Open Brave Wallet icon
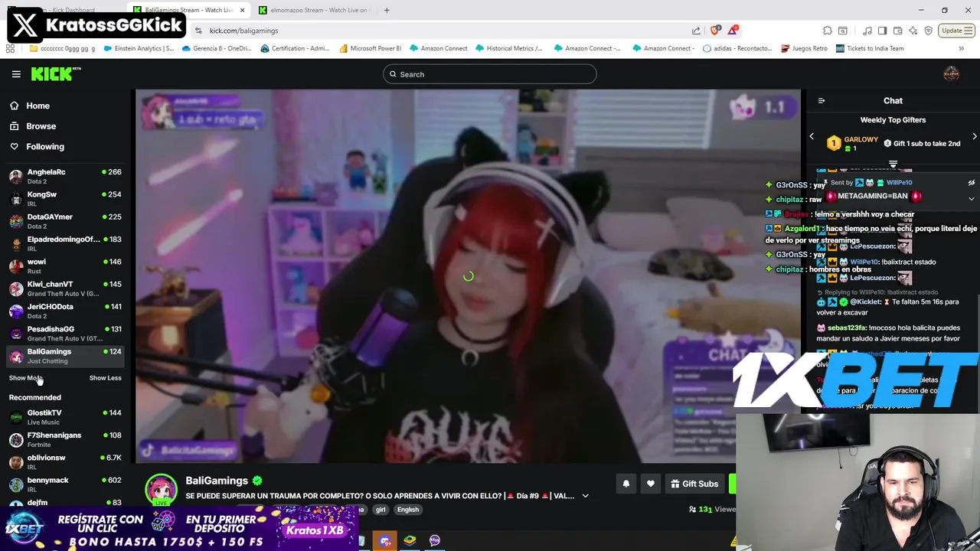 (897, 31)
